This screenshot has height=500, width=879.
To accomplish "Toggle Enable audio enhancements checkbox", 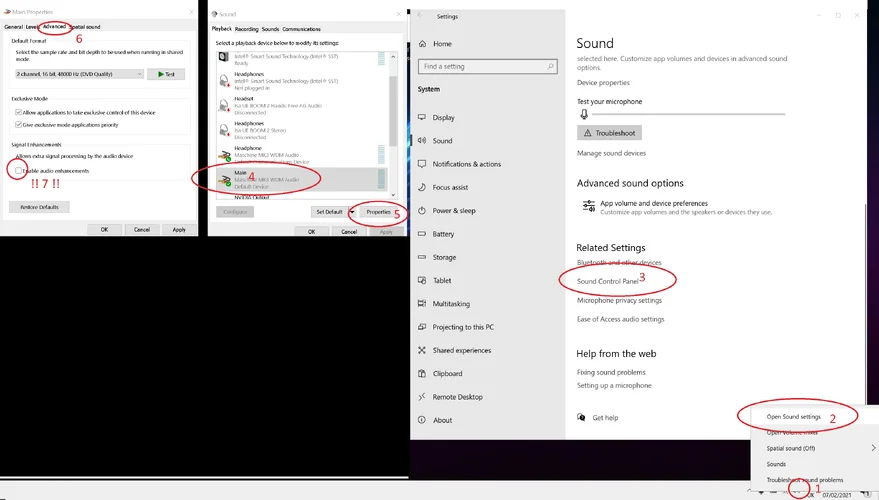I will point(18,170).
